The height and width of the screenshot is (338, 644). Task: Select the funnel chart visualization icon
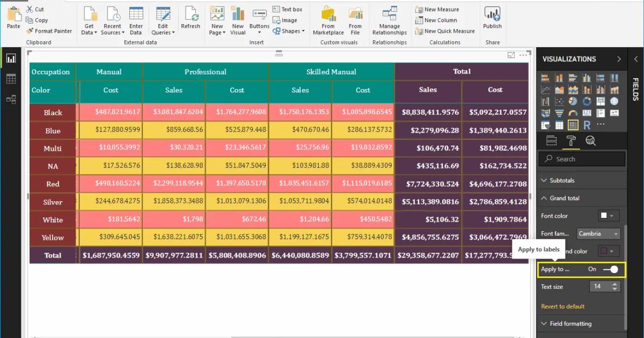tap(558, 113)
